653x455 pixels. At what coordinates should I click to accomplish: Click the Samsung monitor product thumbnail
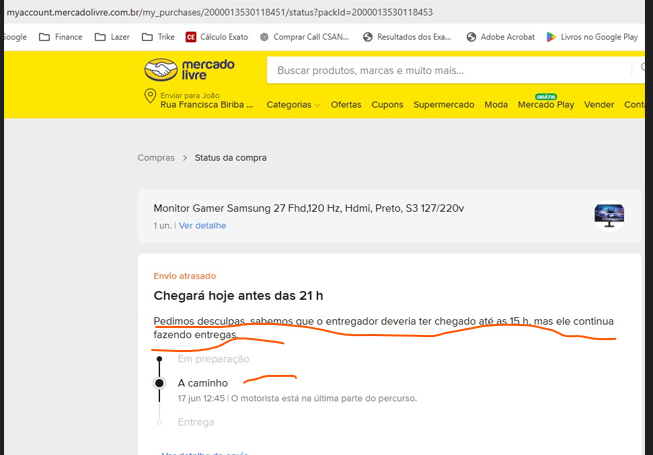(609, 216)
